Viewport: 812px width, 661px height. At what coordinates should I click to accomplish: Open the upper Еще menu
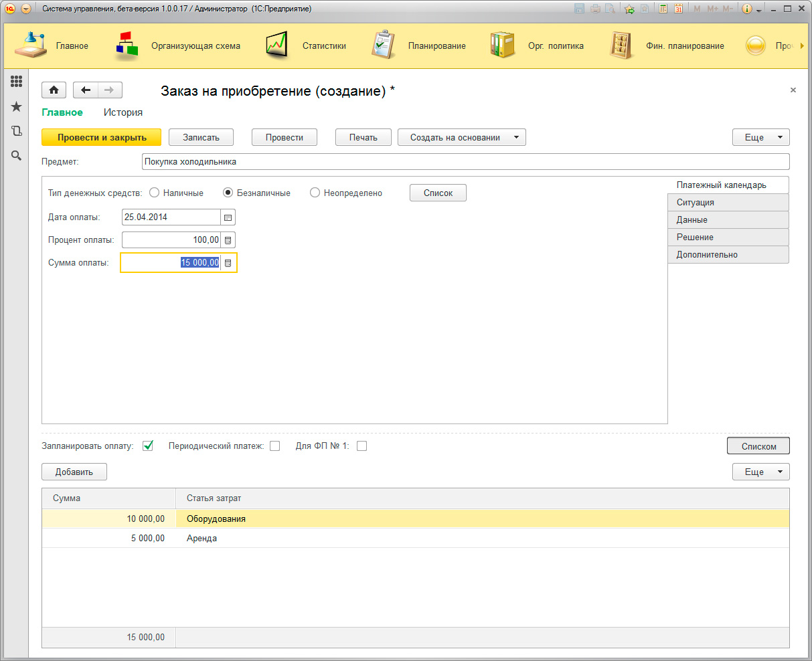pos(761,137)
